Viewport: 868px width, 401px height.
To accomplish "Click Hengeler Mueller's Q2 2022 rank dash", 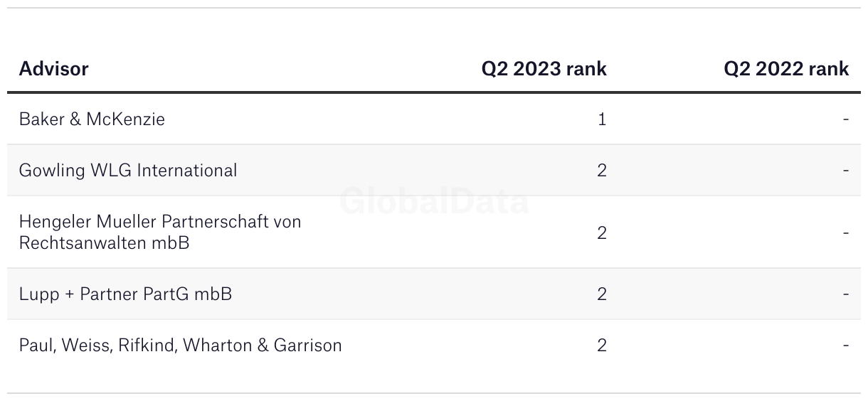I will 845,232.
